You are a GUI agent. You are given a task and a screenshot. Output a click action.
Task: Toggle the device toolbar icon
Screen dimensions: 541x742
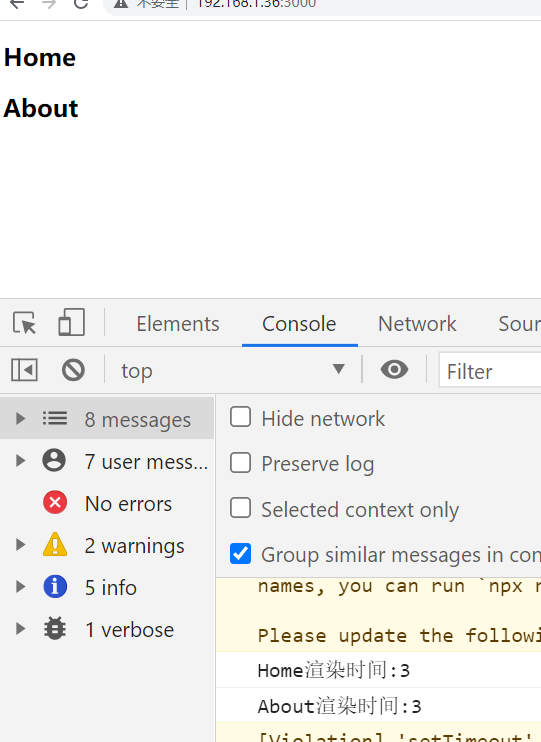[71, 322]
